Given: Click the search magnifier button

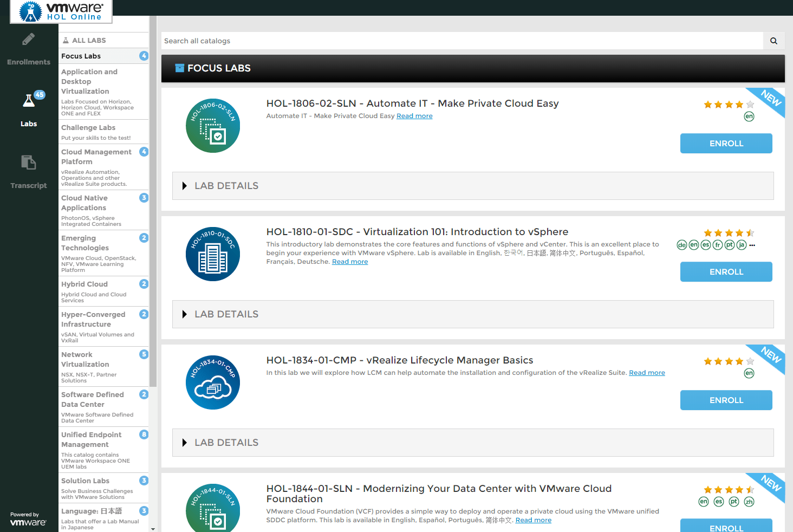Looking at the screenshot, I should pos(773,41).
